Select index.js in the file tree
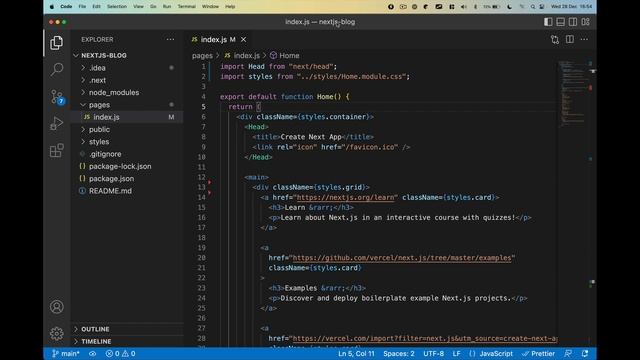This screenshot has width=640, height=360. point(127,117)
